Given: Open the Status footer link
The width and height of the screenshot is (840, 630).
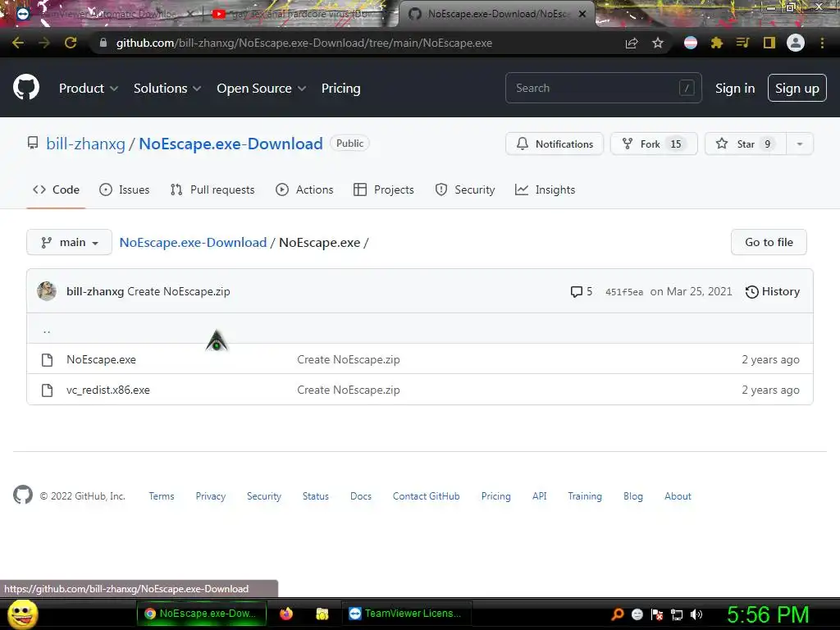Looking at the screenshot, I should click(316, 496).
